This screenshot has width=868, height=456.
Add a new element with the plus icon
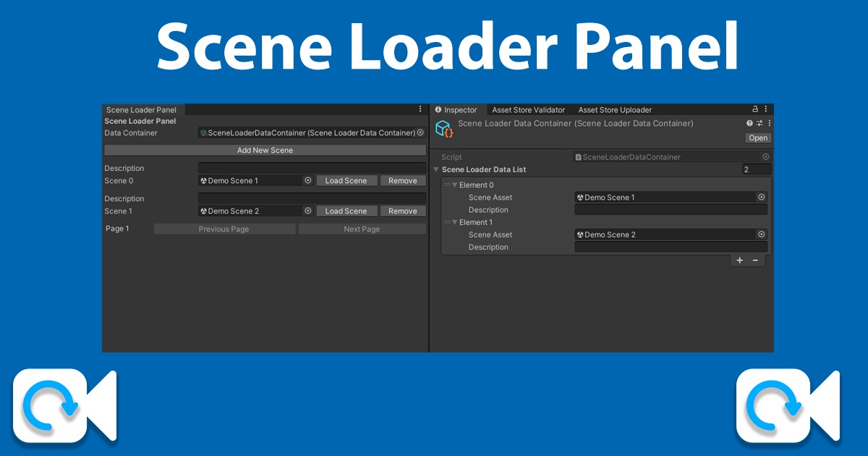(x=739, y=261)
